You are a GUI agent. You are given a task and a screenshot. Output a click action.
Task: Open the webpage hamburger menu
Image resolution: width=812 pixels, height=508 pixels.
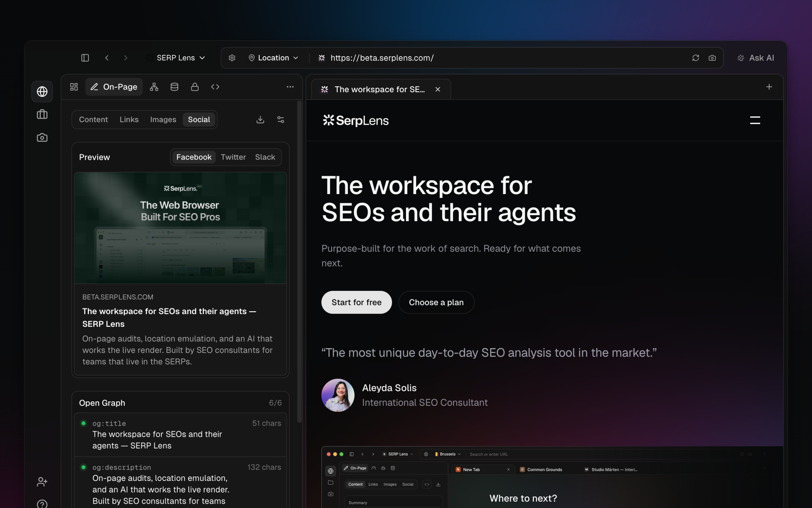tap(755, 120)
